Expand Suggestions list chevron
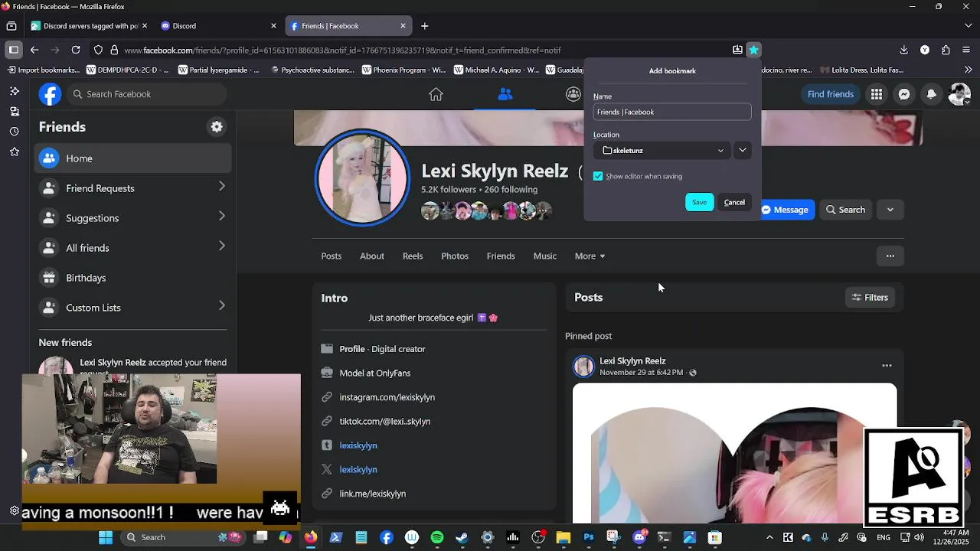 click(x=221, y=217)
